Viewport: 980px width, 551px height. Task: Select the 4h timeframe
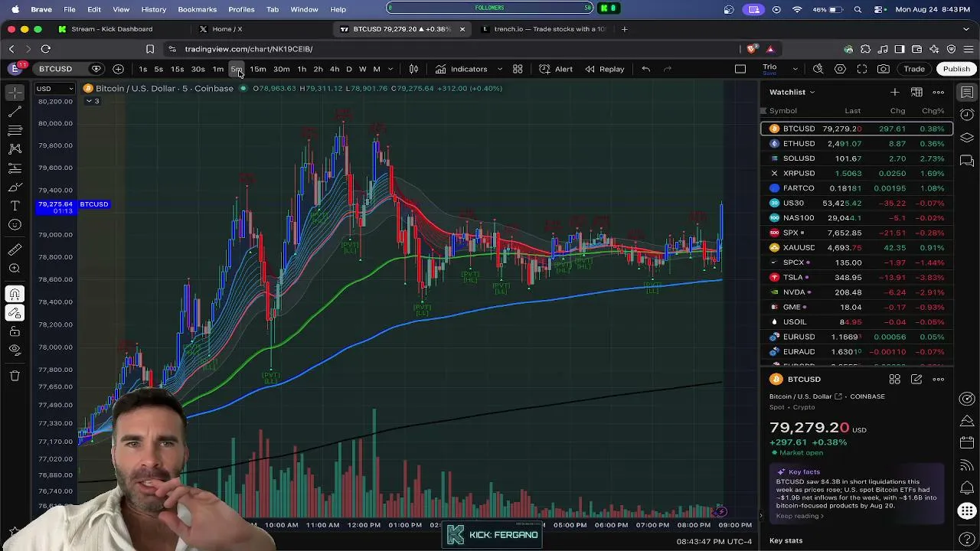pos(335,69)
